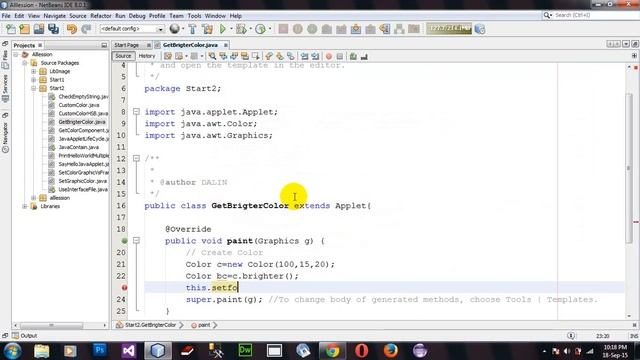The image size is (640, 360).
Task: Expand the Libraries node
Action: (x=25, y=206)
